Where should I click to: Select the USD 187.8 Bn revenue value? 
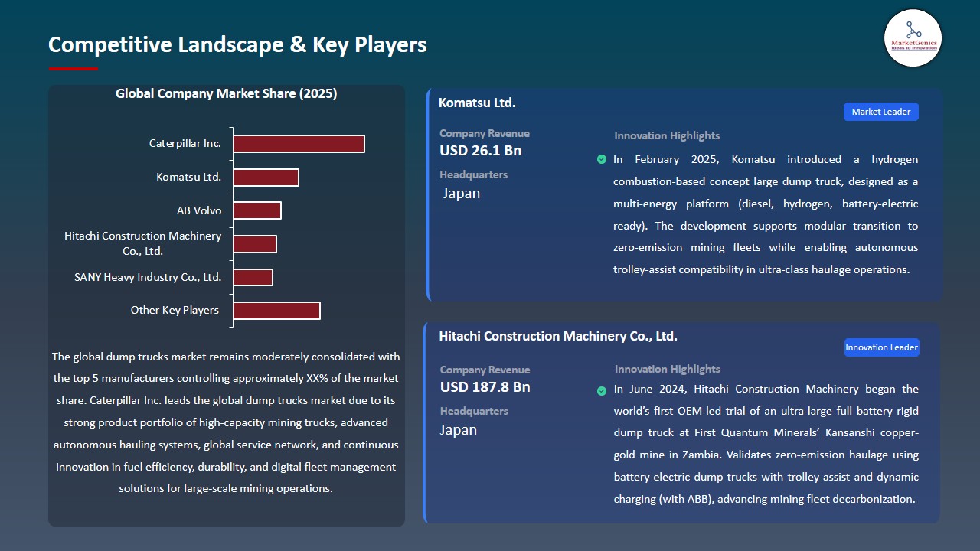[x=485, y=387]
